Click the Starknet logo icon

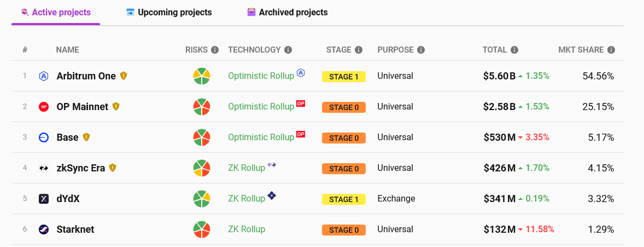(x=44, y=229)
